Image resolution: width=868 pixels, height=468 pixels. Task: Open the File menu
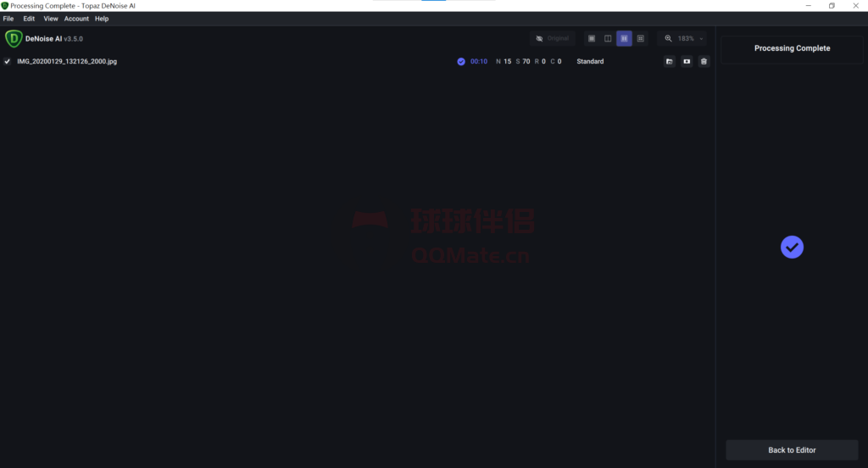pos(8,19)
